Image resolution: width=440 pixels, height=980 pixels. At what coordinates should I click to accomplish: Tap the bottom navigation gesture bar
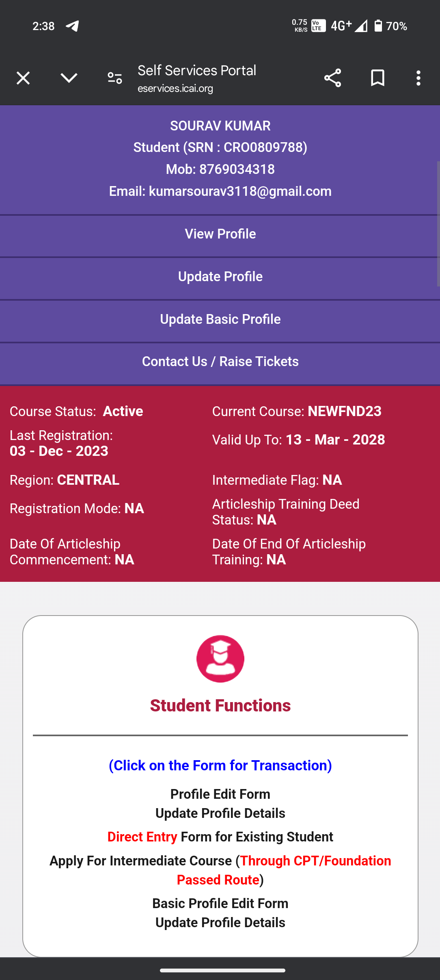222,971
